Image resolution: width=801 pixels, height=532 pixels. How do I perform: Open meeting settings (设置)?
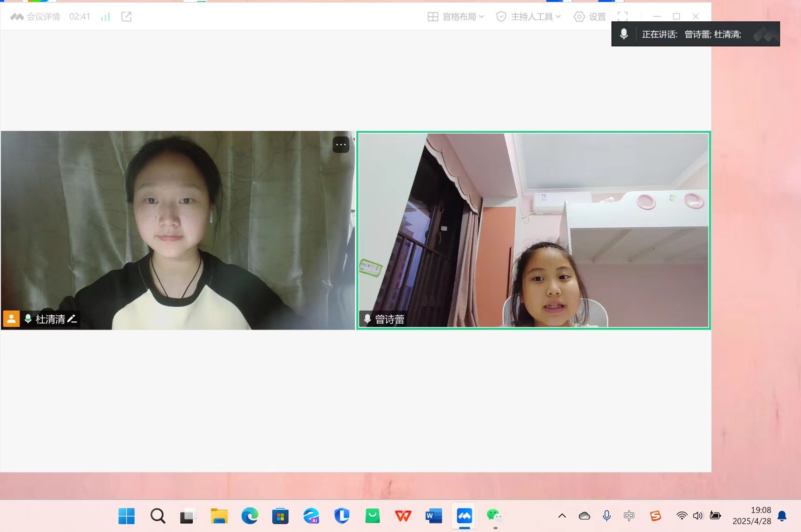click(x=590, y=17)
